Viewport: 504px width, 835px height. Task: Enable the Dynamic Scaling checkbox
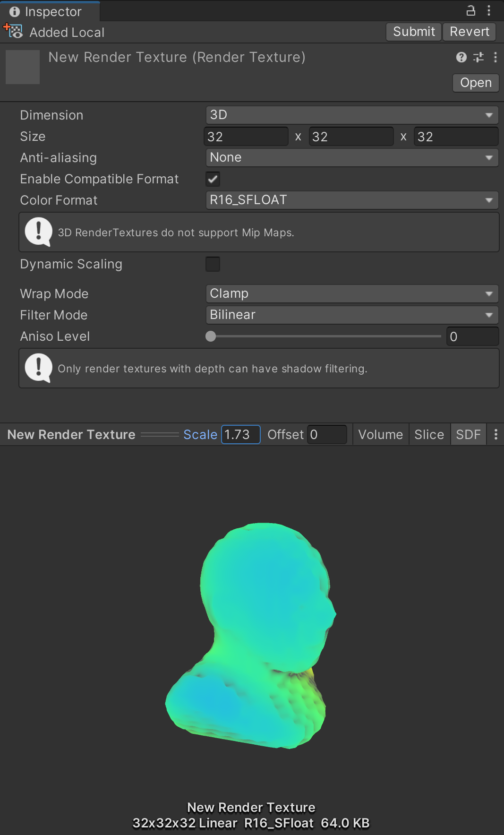[213, 264]
